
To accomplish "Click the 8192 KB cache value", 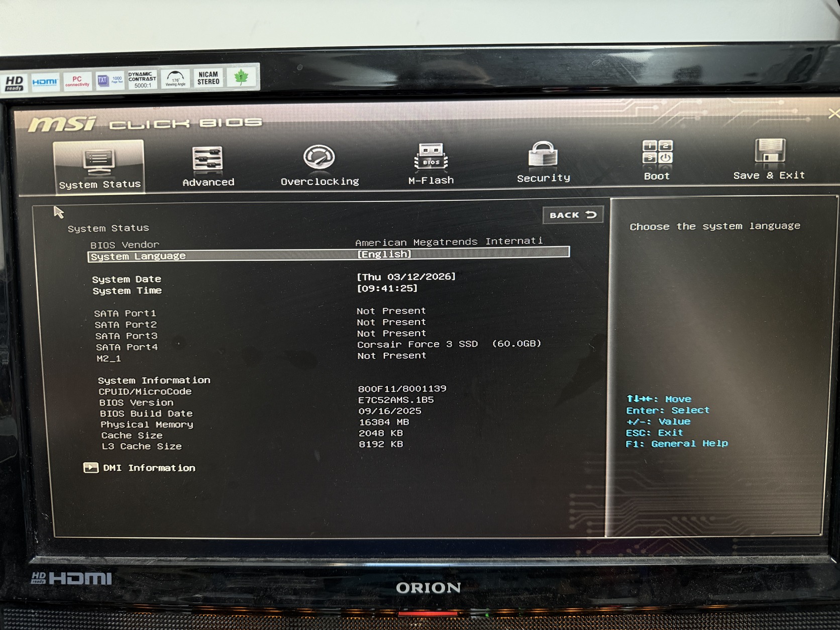I will (381, 444).
